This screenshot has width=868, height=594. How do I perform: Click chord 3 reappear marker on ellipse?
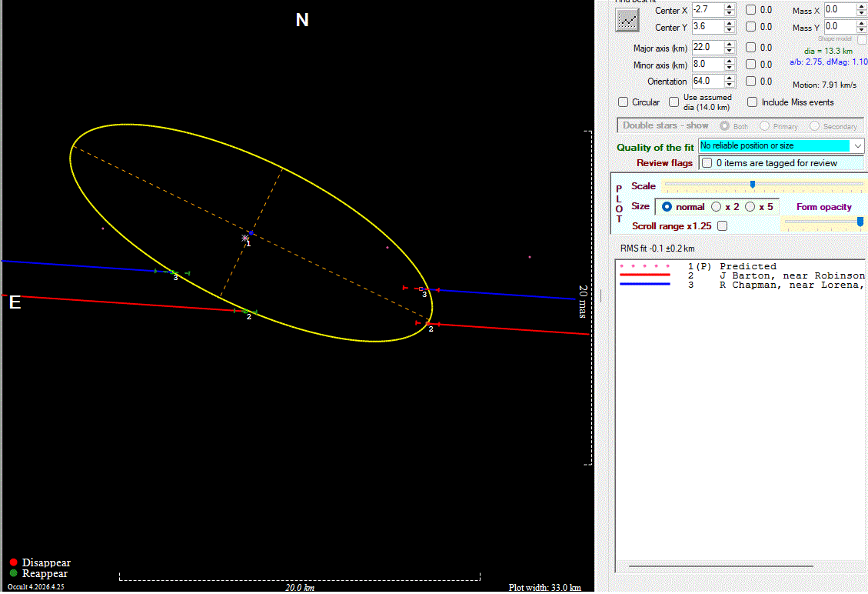tap(172, 272)
